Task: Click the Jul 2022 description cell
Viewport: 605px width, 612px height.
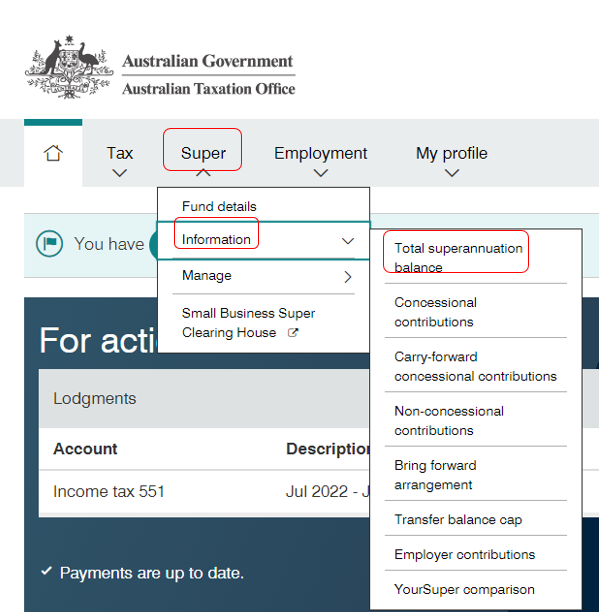Action: (x=327, y=491)
